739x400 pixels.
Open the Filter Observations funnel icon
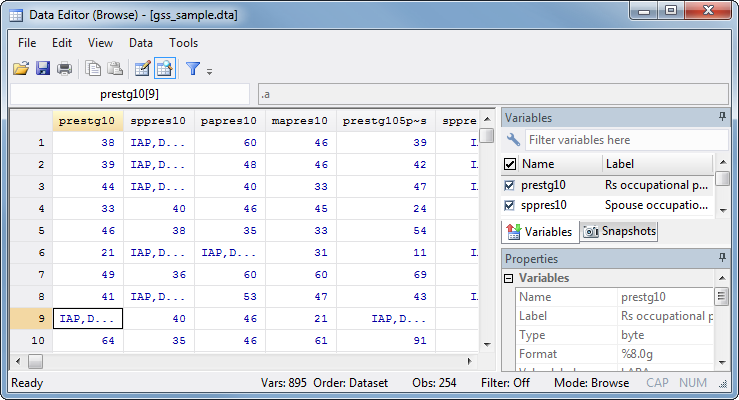[194, 69]
